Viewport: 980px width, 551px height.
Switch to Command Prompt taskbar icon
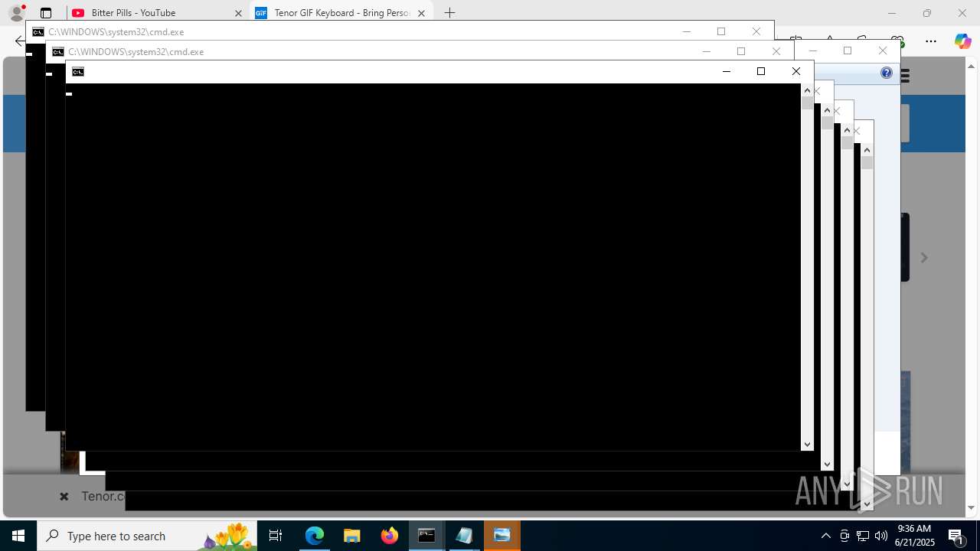pos(427,536)
